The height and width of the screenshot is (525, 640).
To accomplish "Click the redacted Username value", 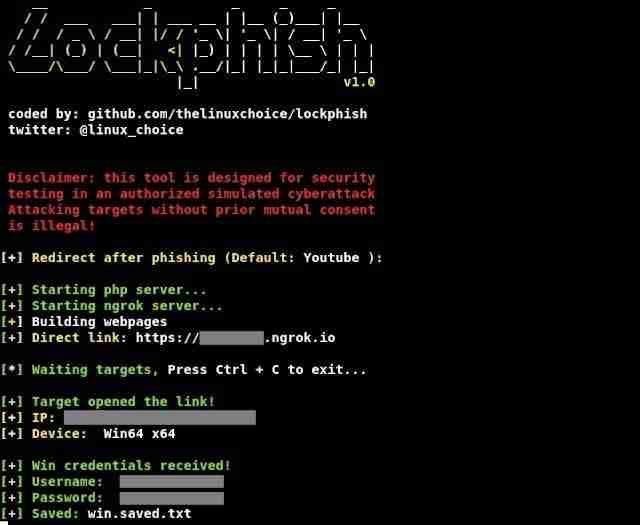I will [171, 482].
